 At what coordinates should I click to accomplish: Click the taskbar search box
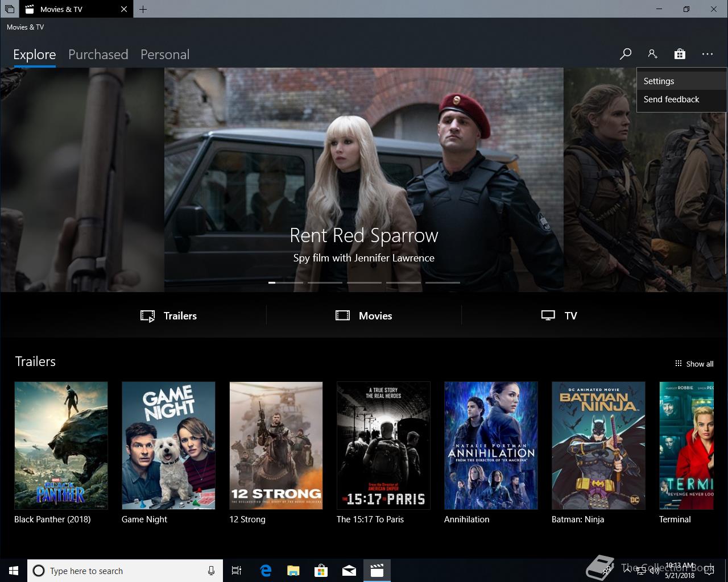point(125,571)
